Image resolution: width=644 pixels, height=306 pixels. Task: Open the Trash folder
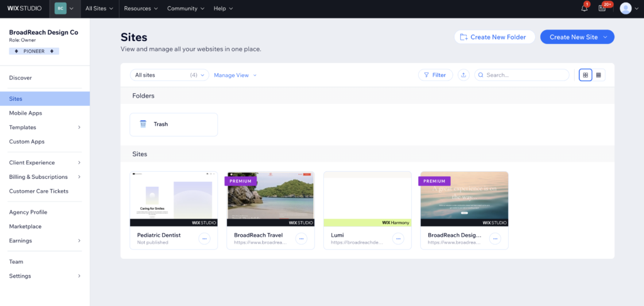174,124
